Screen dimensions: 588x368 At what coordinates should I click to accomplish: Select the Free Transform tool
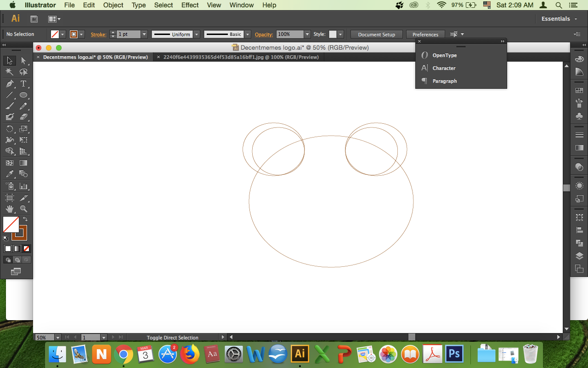pyautogui.click(x=23, y=140)
